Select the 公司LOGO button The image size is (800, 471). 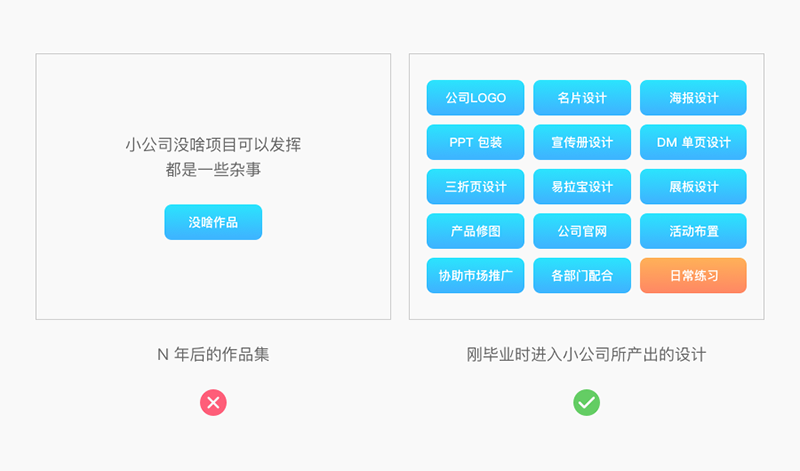point(476,98)
